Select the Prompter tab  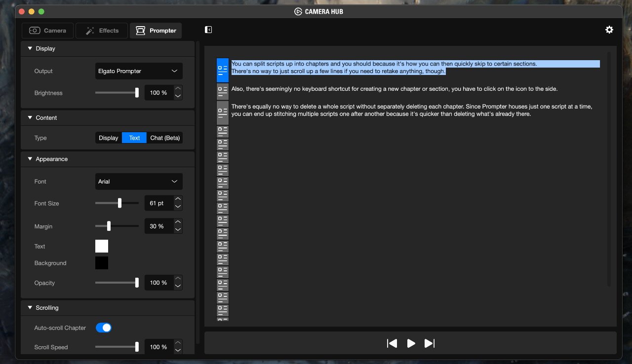[x=156, y=31]
